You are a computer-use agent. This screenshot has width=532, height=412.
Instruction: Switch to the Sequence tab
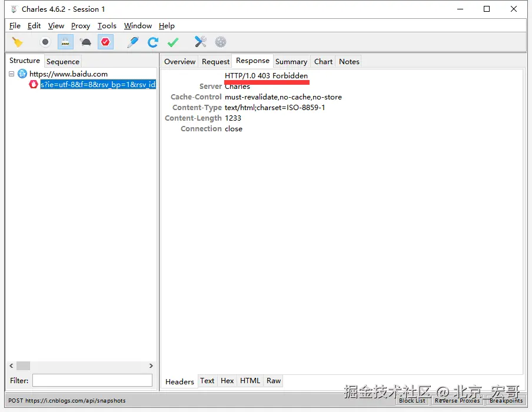(63, 61)
